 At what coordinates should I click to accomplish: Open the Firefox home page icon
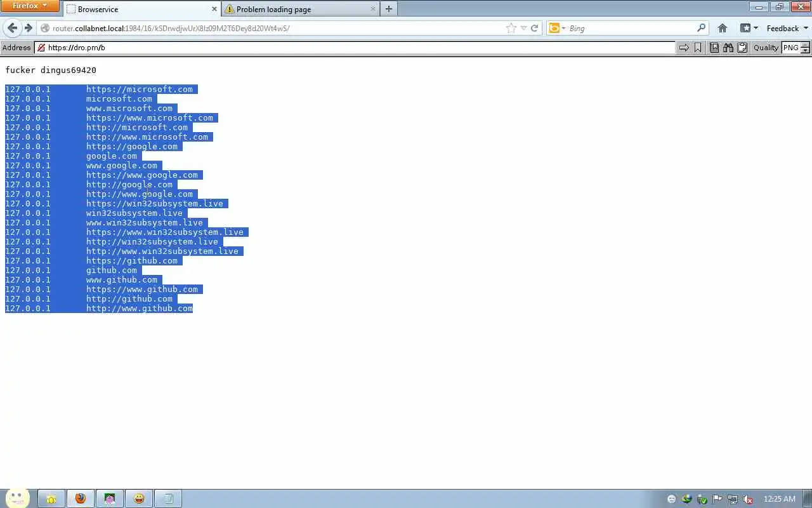tap(723, 28)
